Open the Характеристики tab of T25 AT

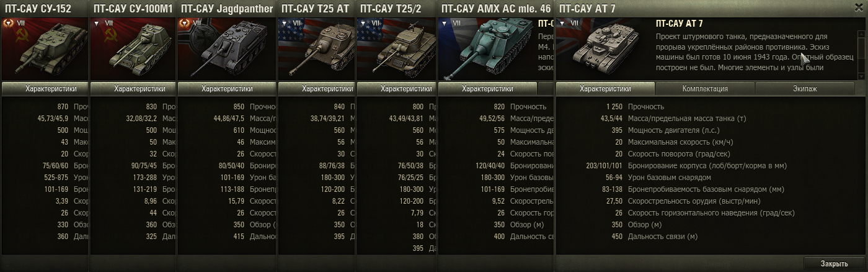[316, 89]
